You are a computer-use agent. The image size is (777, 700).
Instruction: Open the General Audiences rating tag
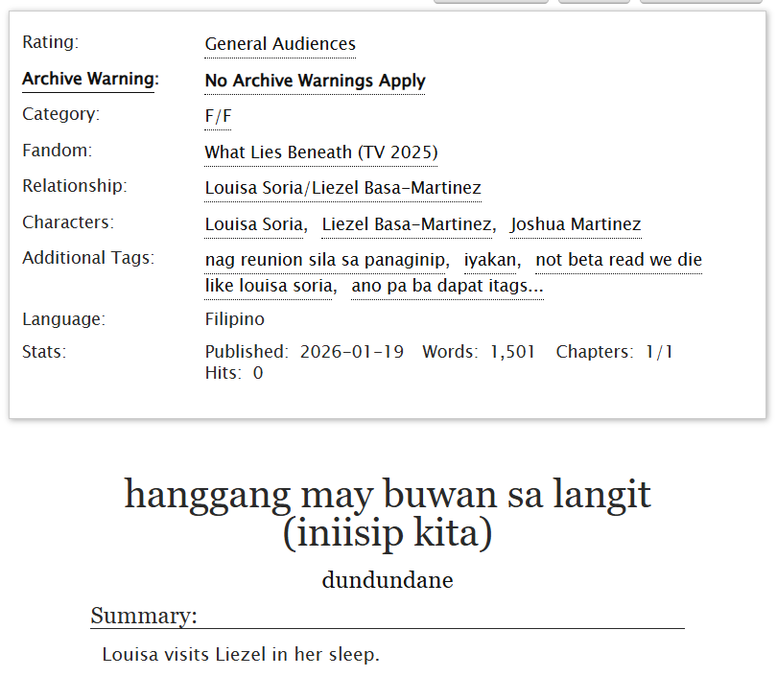pyautogui.click(x=280, y=44)
